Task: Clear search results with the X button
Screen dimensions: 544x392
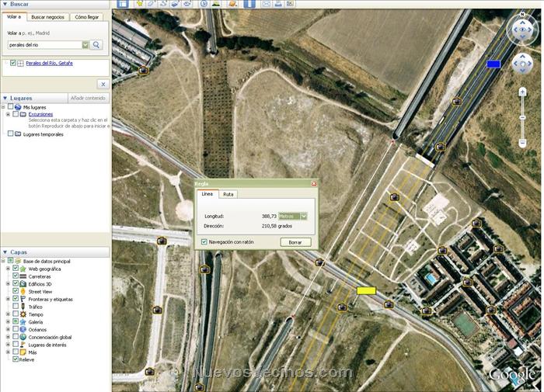Action: [x=103, y=84]
